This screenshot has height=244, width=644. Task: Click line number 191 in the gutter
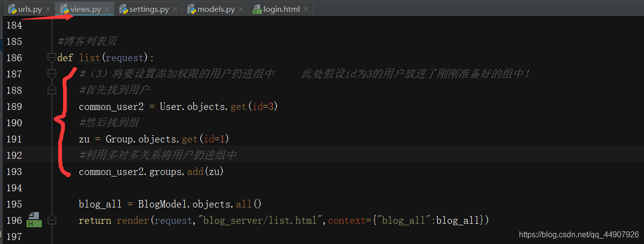(14, 139)
